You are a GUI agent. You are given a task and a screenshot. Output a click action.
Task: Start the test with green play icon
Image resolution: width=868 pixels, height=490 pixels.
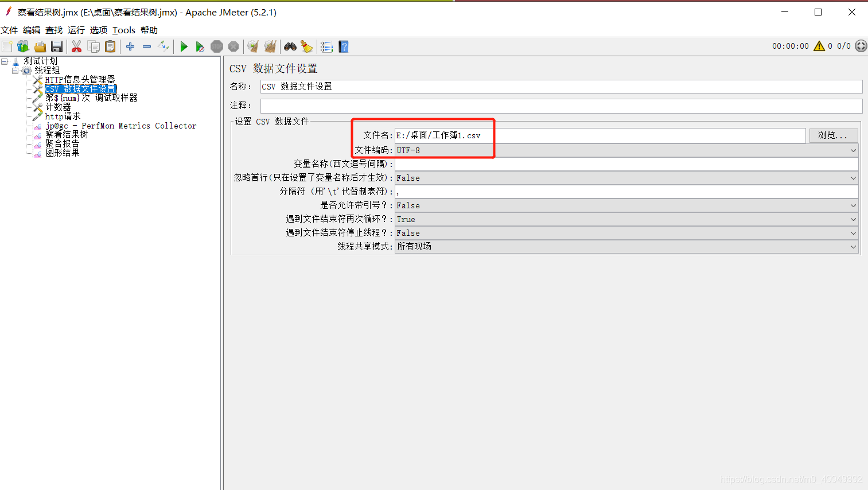coord(184,46)
